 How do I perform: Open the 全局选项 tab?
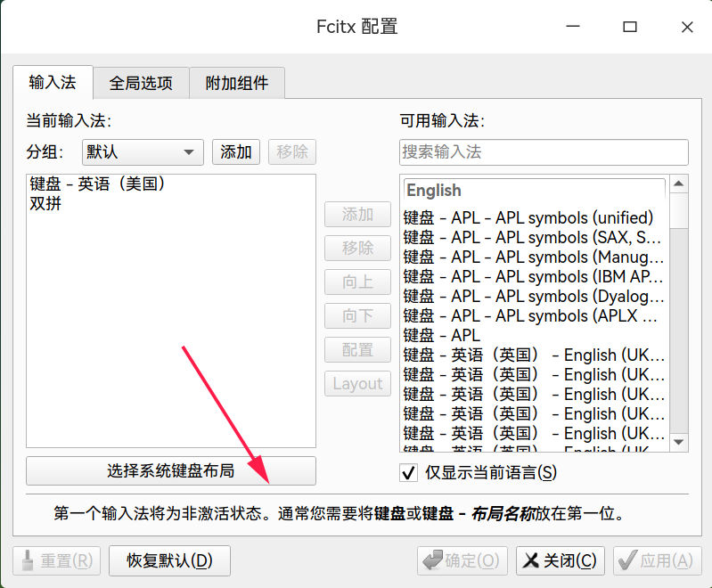(141, 83)
